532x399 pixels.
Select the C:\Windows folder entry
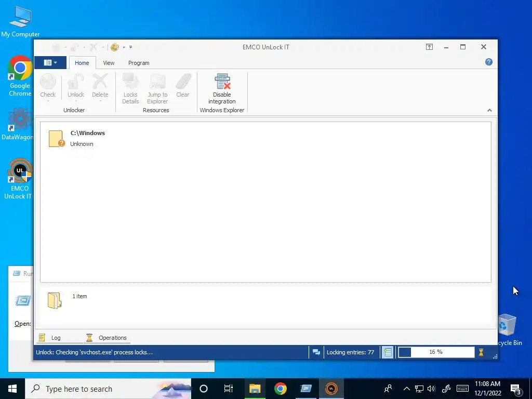tap(265, 138)
